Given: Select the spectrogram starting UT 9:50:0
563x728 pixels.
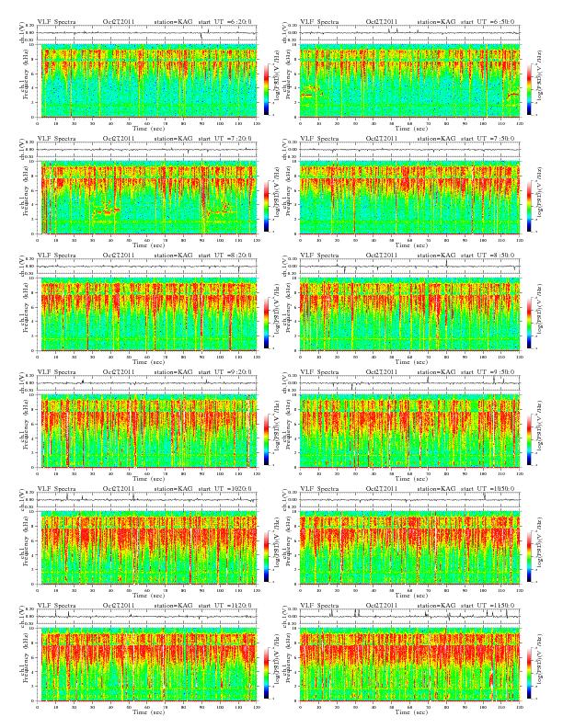Looking at the screenshot, I should point(409,431).
